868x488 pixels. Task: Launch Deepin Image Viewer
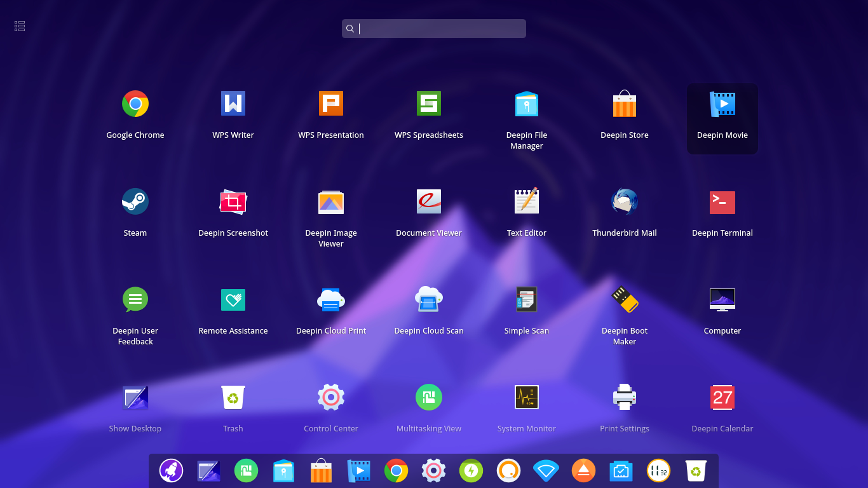click(330, 201)
